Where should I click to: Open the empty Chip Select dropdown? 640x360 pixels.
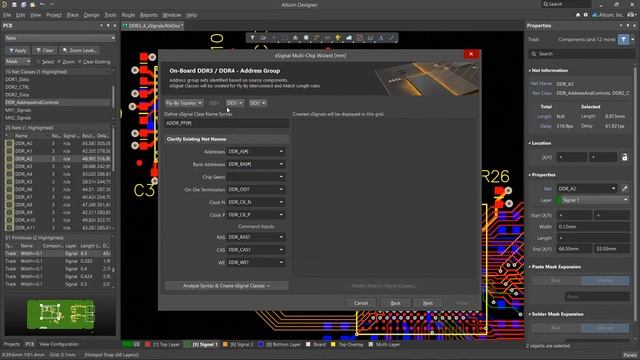tap(256, 177)
